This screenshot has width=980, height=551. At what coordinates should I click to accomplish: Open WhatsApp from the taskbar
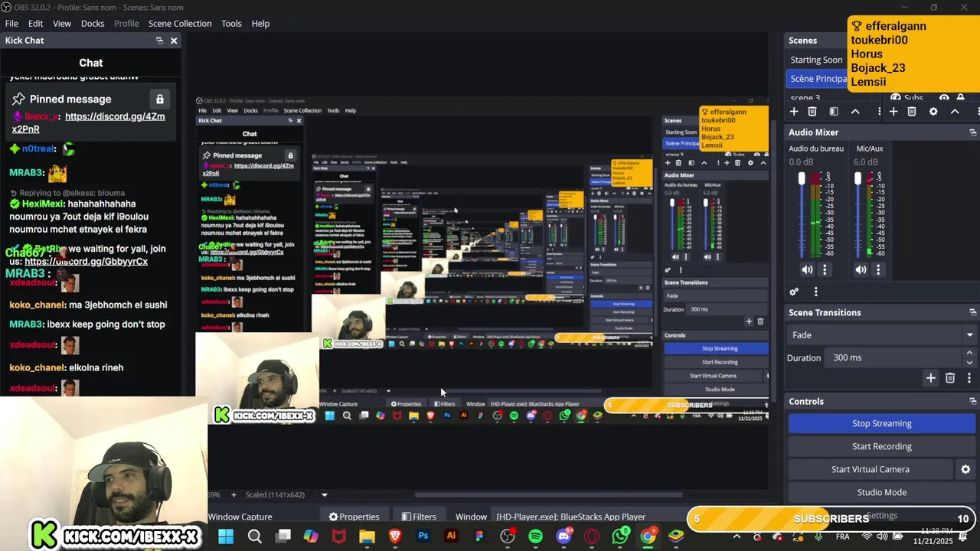click(x=620, y=536)
